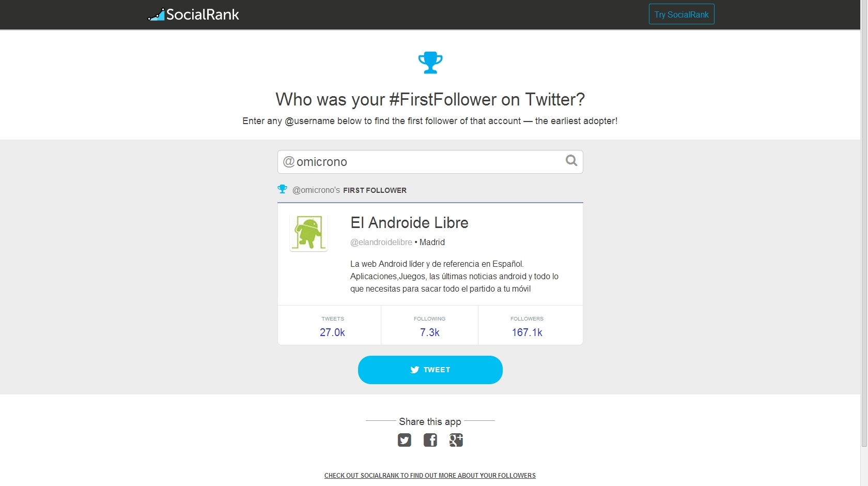Click the blue trophy icon at top
This screenshot has width=868, height=486.
pyautogui.click(x=430, y=63)
